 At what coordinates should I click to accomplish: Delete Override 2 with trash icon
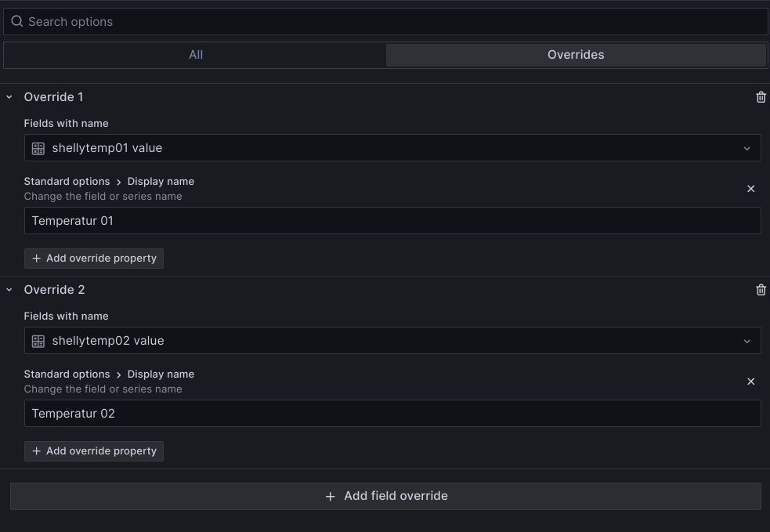point(761,290)
